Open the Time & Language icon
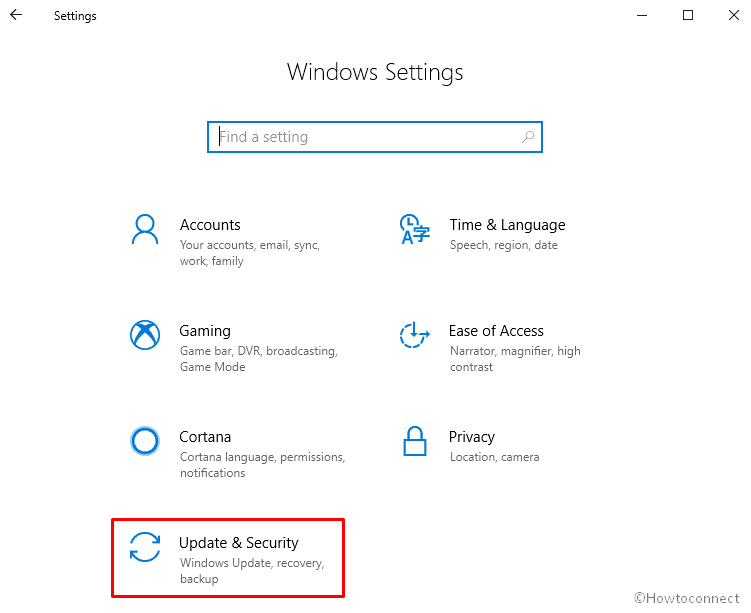Screen dimensions: 751x613 [414, 229]
